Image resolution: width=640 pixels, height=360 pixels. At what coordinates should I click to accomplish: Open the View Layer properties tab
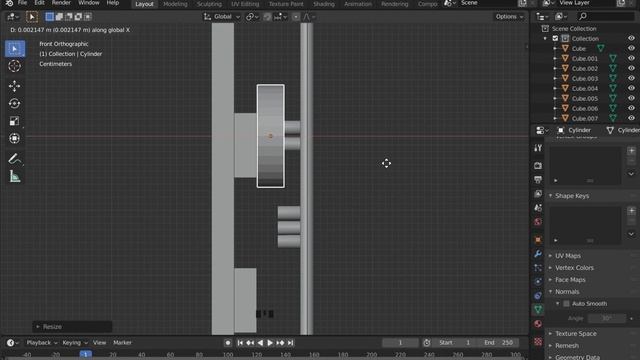click(538, 194)
